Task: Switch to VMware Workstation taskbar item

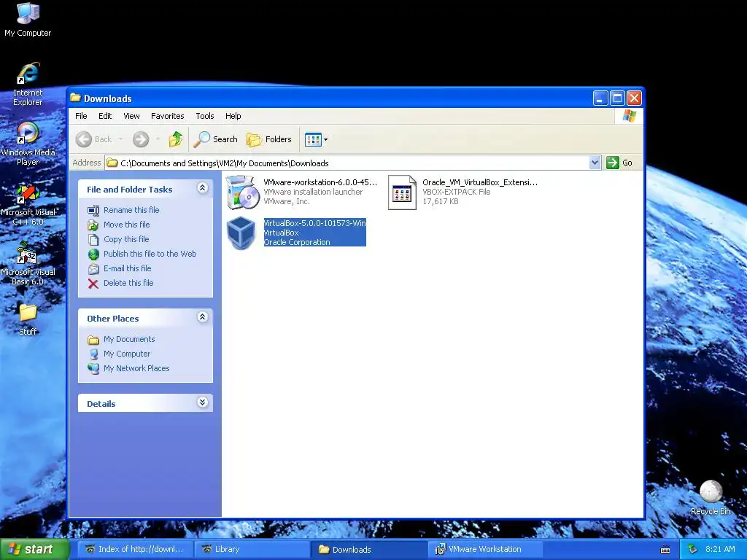Action: 485,549
